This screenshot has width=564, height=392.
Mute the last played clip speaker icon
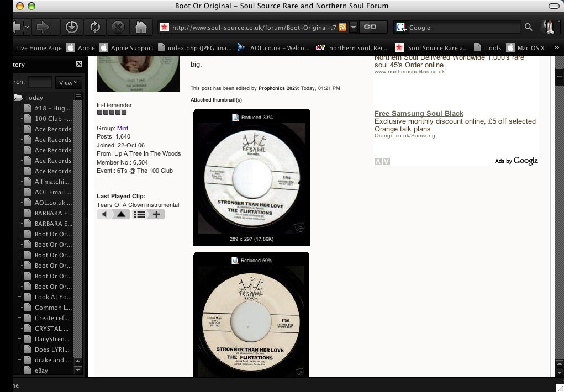pyautogui.click(x=104, y=214)
